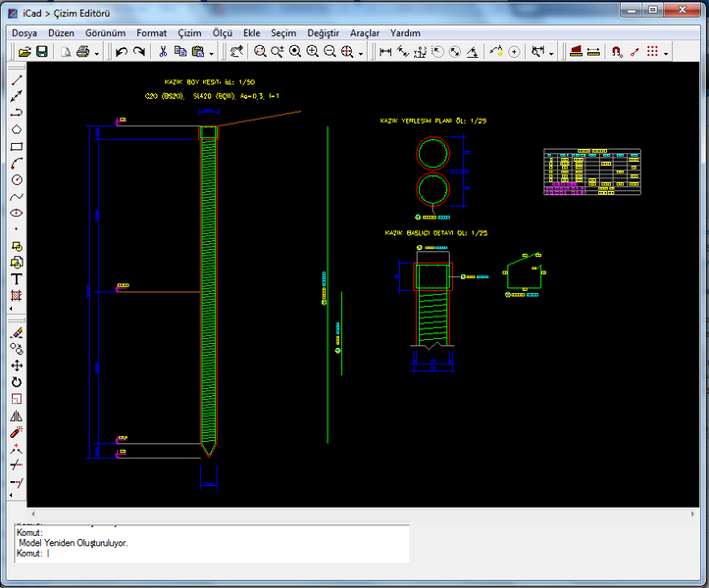Toggle the grid dots display

pyautogui.click(x=652, y=52)
